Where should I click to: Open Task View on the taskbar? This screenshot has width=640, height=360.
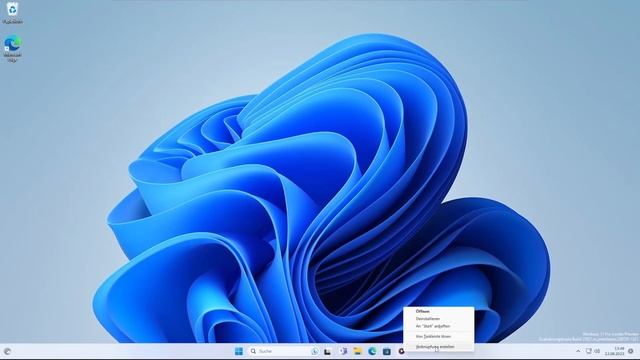coord(328,351)
